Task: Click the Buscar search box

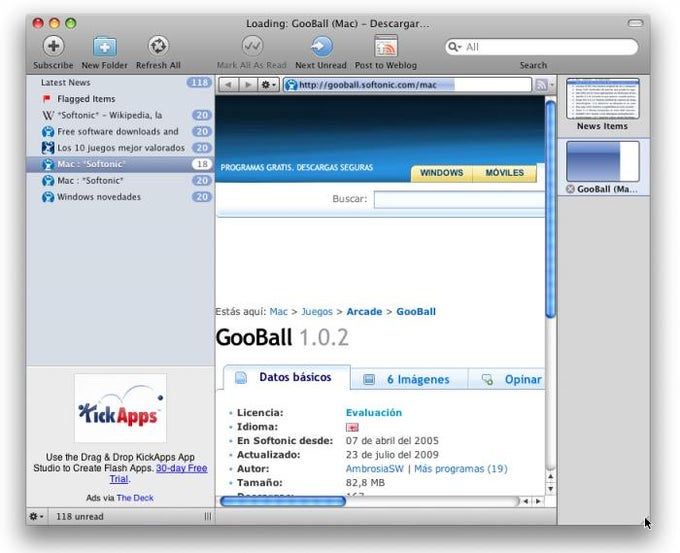Action: coord(459,200)
